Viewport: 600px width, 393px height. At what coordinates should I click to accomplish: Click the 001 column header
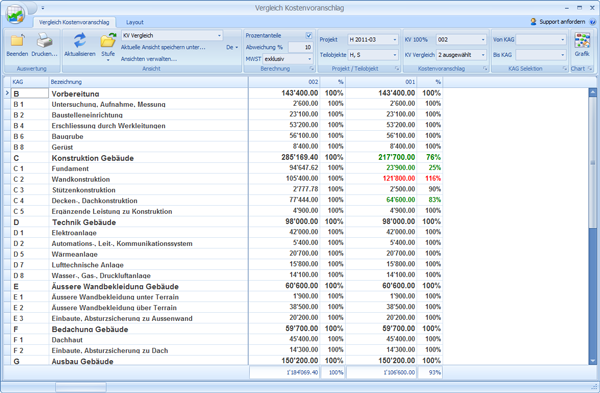click(381, 82)
